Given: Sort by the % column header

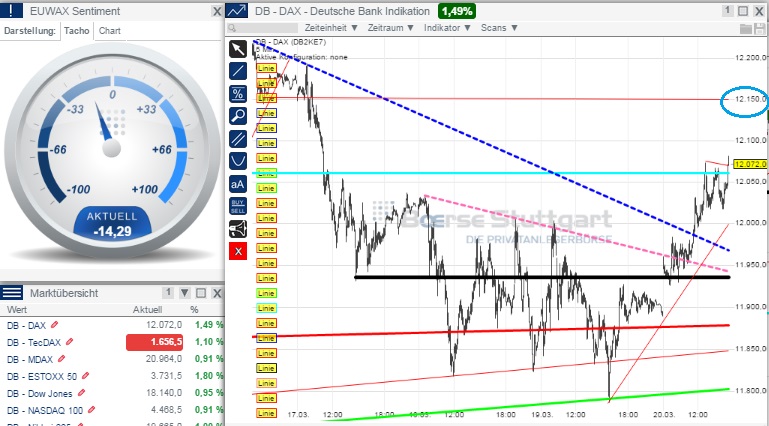Looking at the screenshot, I should pyautogui.click(x=194, y=310).
